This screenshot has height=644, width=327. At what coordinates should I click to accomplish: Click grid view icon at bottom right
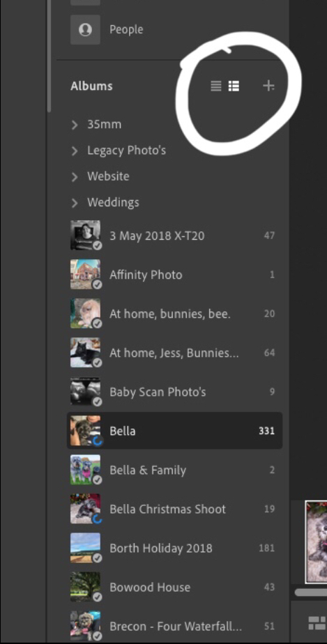[317, 622]
